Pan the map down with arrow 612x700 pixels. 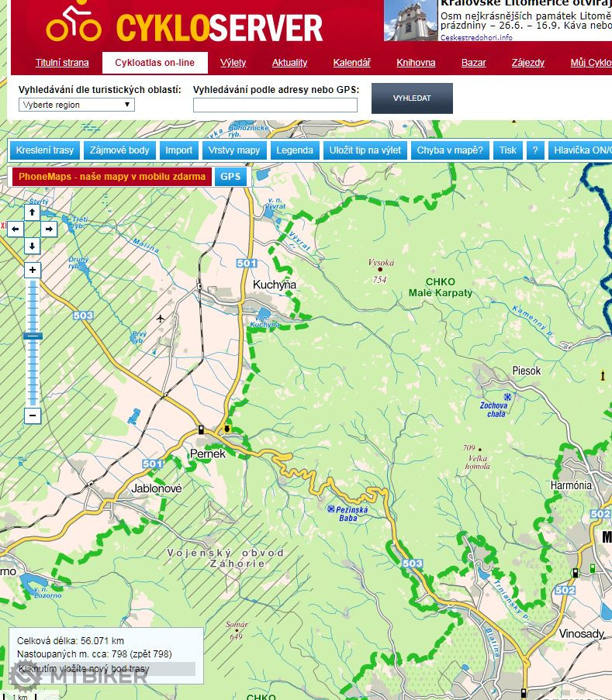[x=32, y=247]
